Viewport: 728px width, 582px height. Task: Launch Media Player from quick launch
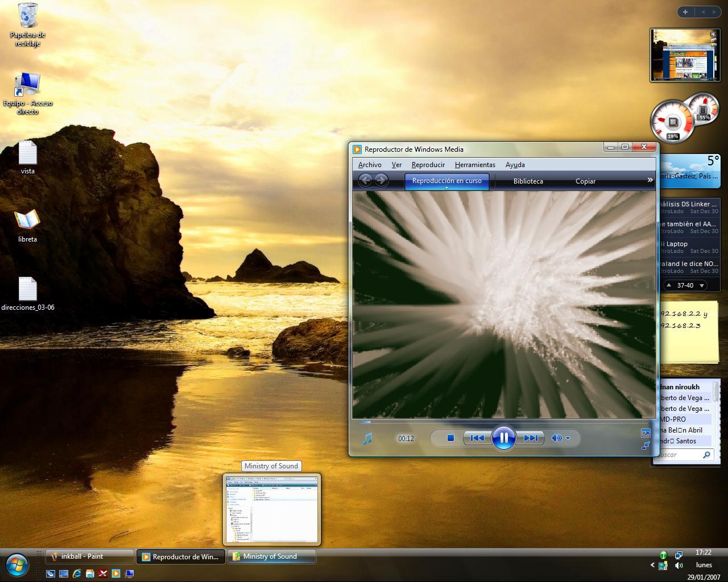(116, 573)
